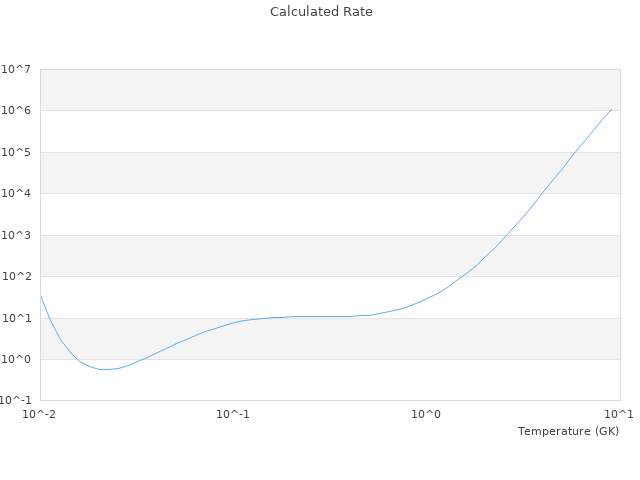The image size is (640, 480).
Task: Click the lowest point of the blue curve
Action: [104, 369]
